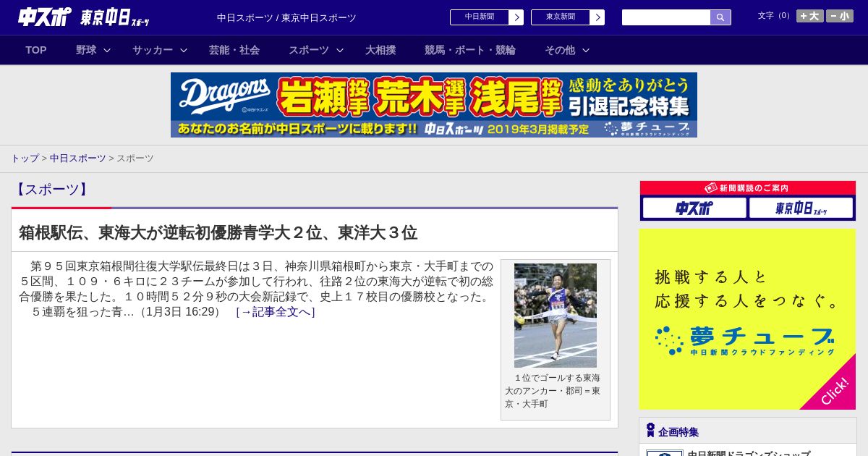This screenshot has height=456, width=868.
Task: Expand the 野球 dropdown chevron
Action: pyautogui.click(x=107, y=50)
